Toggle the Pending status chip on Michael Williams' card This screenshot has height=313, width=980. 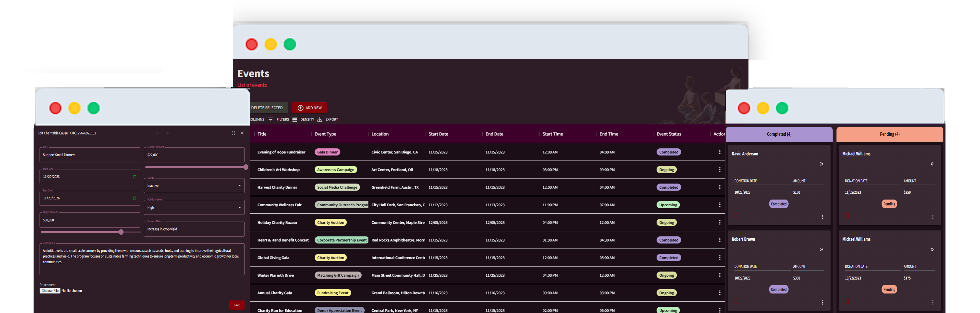(889, 204)
